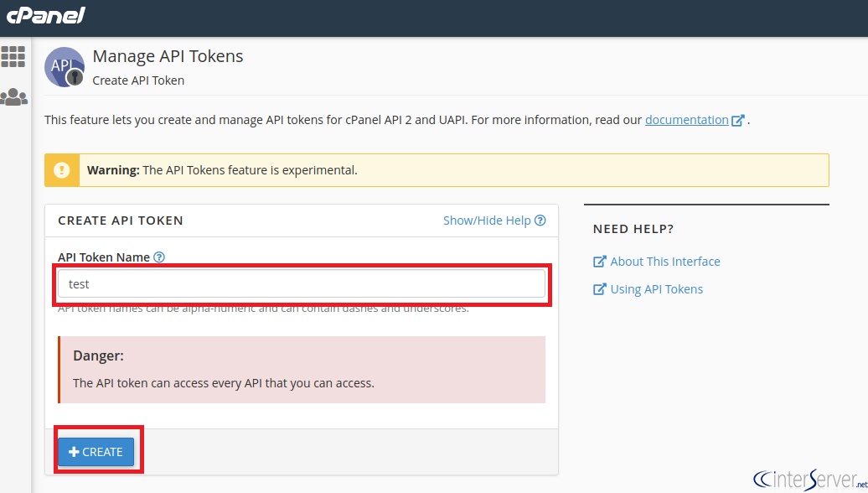Screen dimensions: 868x493
Task: Click the warning exclamation icon
Action: [x=62, y=170]
